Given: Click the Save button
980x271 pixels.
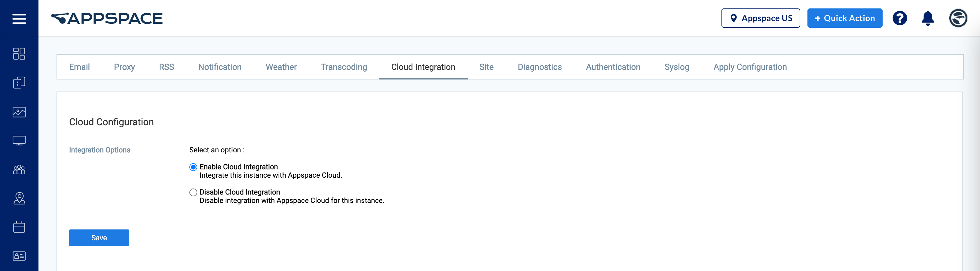Looking at the screenshot, I should click(99, 238).
